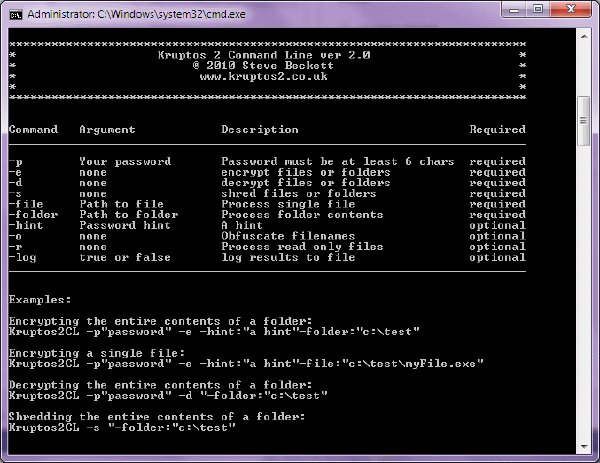Click 'Shredding the entire contents of a folder:'
Viewport: 600px width, 463px height.
pos(157,417)
